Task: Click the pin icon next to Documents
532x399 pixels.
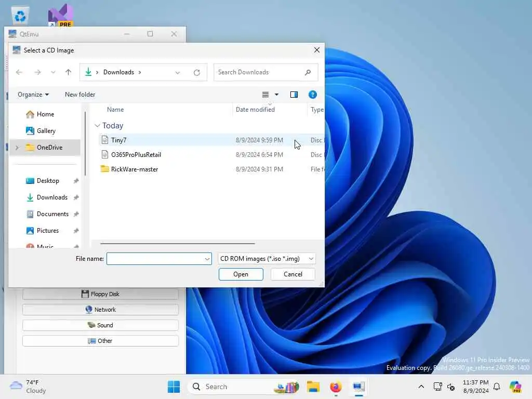Action: [x=76, y=214]
